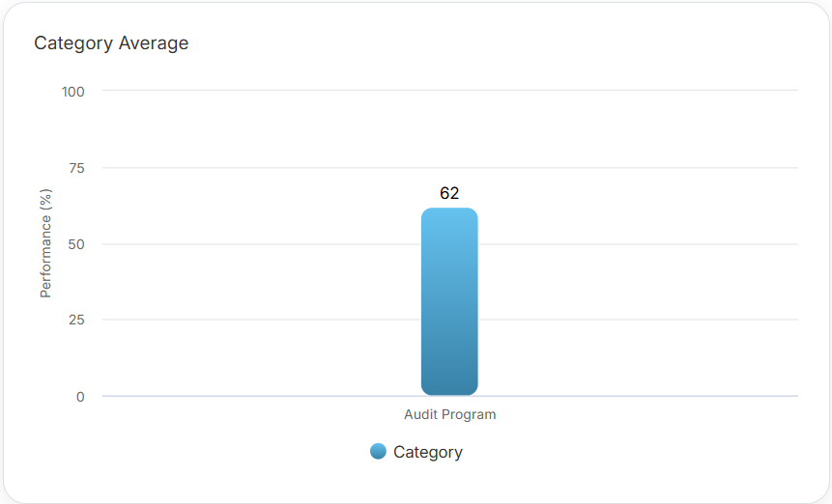
Task: Toggle the Category series legend label
Action: [x=427, y=452]
